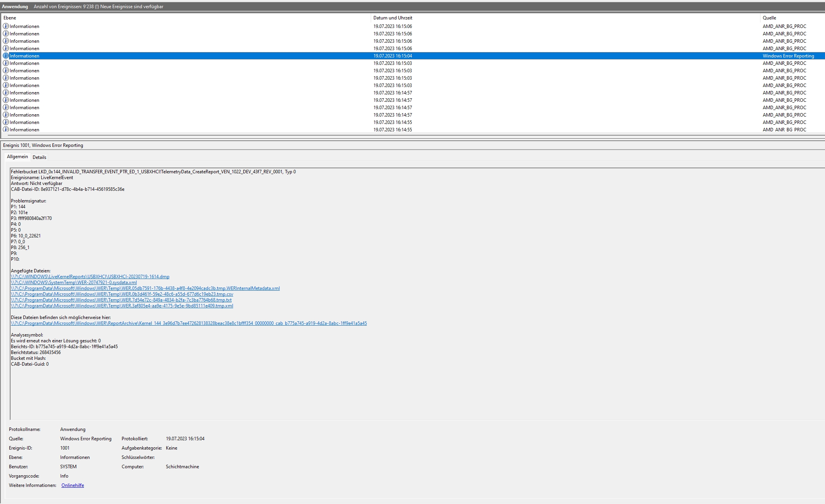Click info icon of Windows Error Reporting event
The width and height of the screenshot is (825, 504).
(5, 56)
